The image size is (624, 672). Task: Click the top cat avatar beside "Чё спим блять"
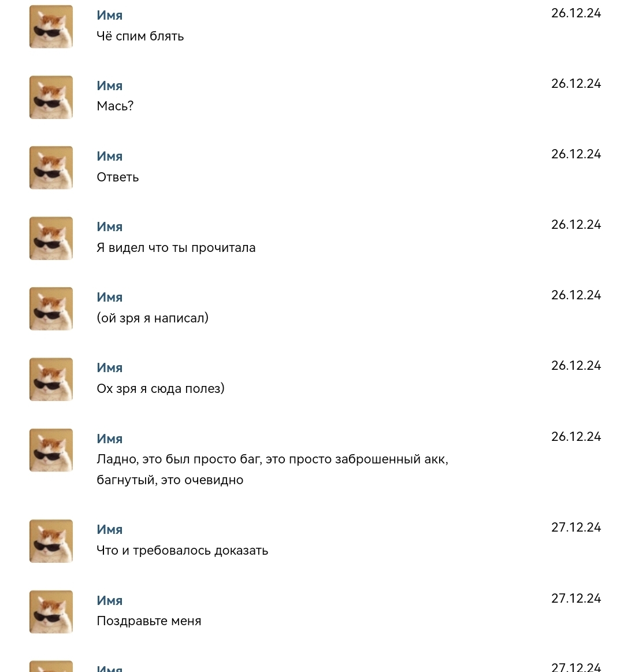click(x=51, y=27)
